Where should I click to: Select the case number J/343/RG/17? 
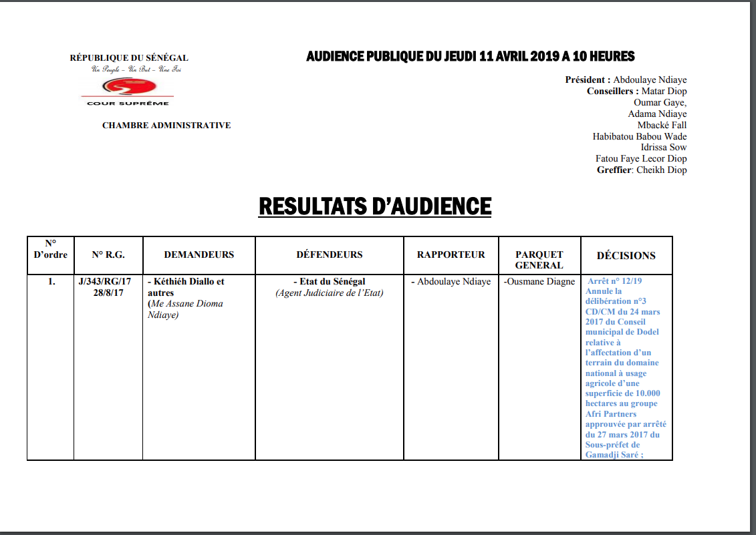108,281
